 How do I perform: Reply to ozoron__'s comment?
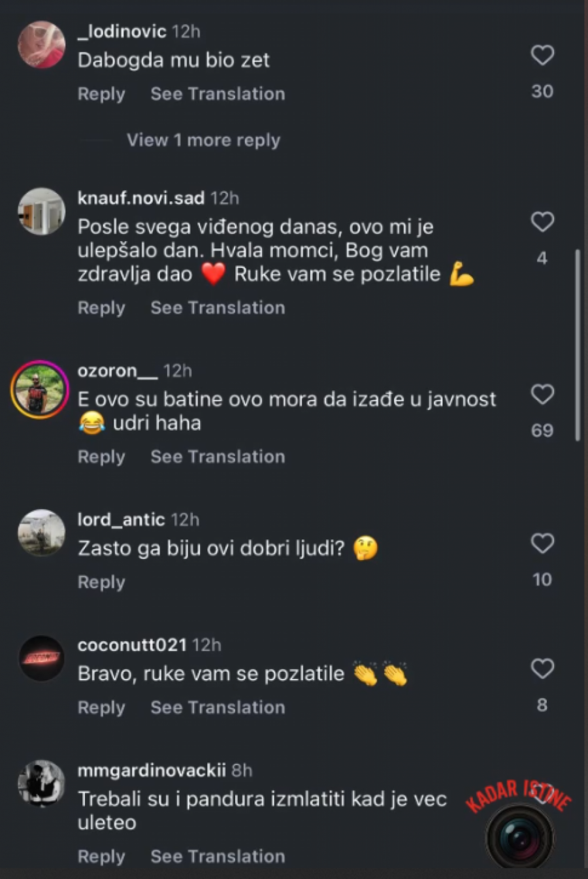101,457
